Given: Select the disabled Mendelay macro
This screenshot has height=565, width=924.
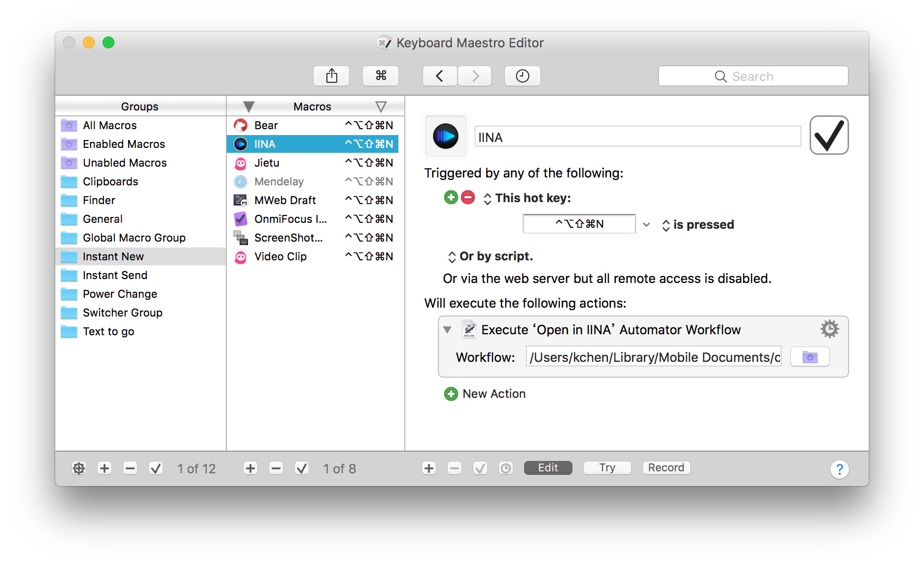Looking at the screenshot, I should (x=313, y=181).
